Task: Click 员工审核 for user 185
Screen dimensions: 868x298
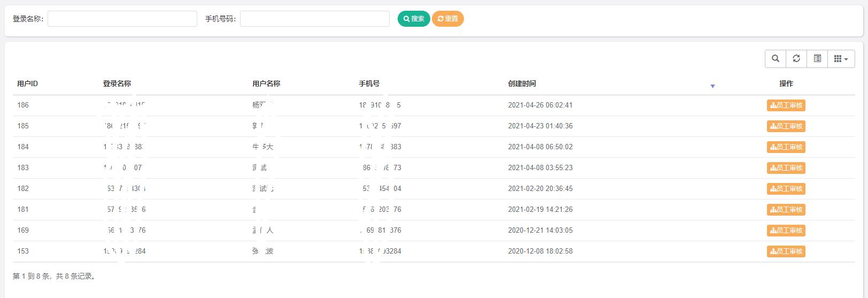Action: tap(786, 126)
